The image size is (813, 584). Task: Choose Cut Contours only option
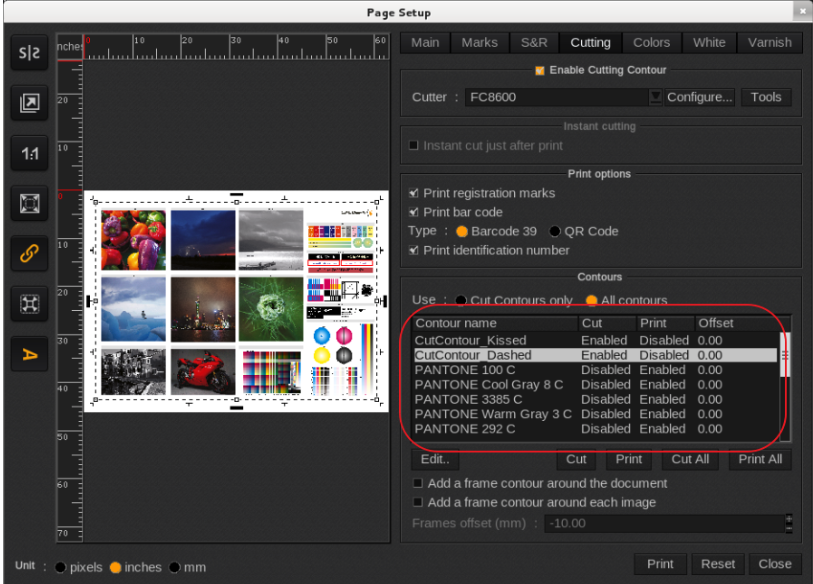tap(461, 300)
